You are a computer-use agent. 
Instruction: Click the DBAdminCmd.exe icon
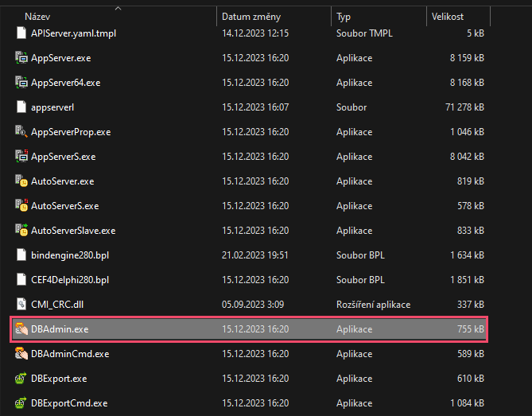coord(21,353)
